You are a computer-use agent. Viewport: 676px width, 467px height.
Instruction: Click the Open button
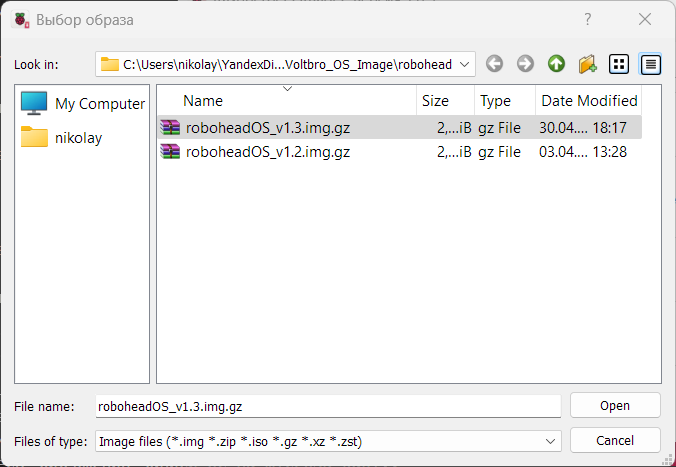[615, 405]
